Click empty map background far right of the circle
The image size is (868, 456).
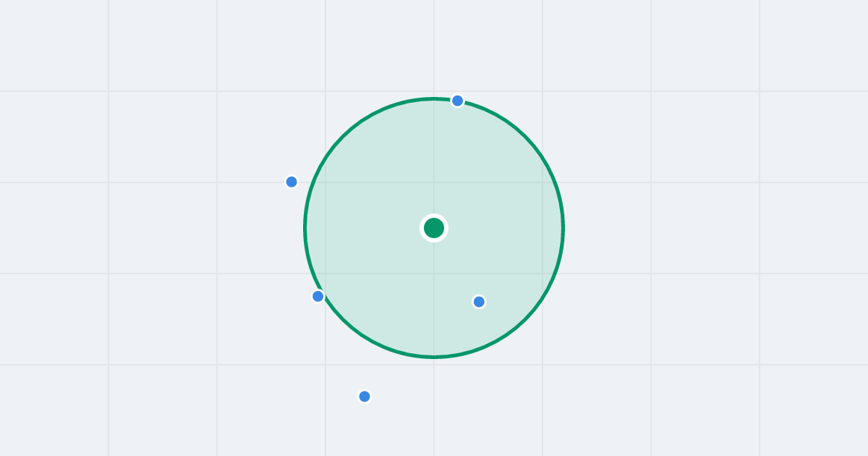(723, 228)
